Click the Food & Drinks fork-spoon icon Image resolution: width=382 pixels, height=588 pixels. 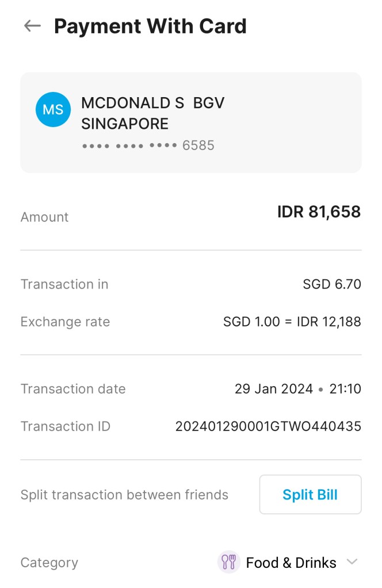pos(228,562)
